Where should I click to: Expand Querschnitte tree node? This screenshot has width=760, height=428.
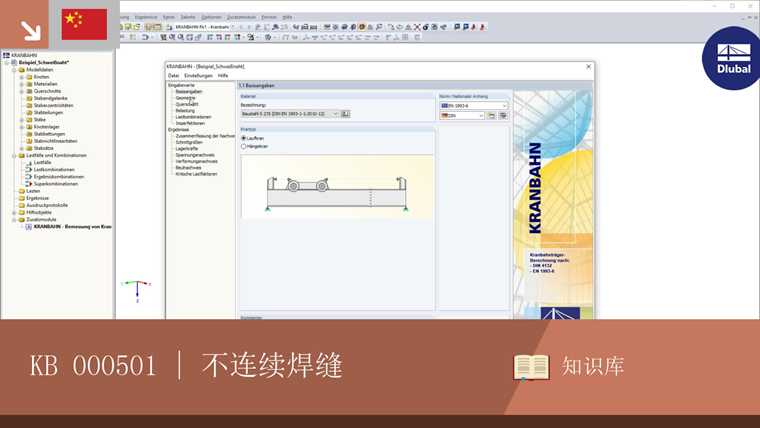[x=21, y=91]
